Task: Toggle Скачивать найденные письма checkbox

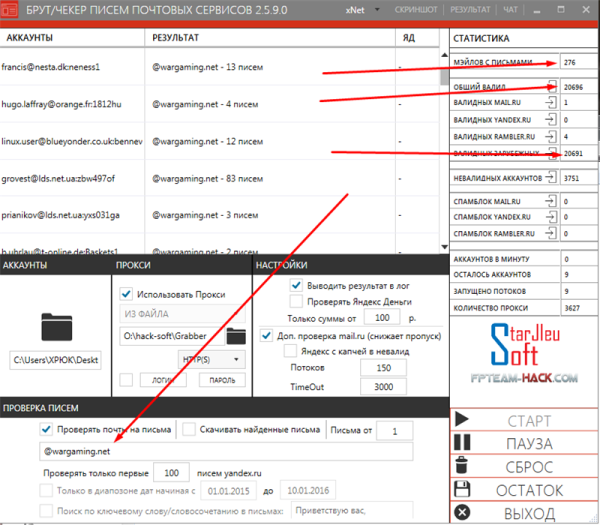Action: pos(190,430)
